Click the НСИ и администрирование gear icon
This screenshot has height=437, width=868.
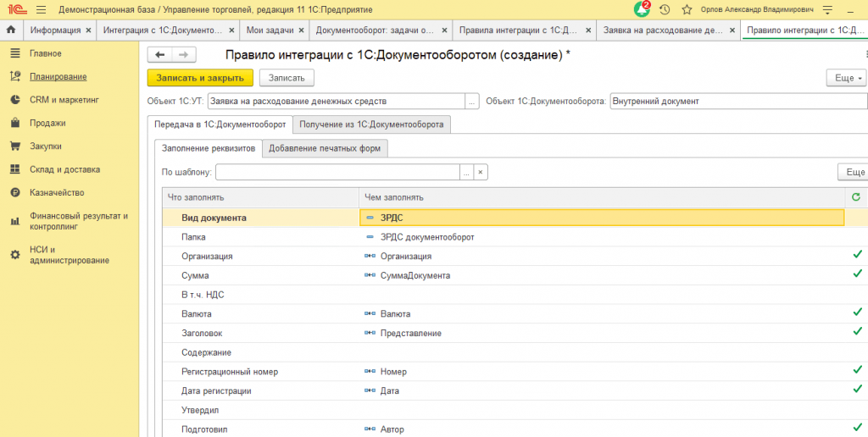coord(15,255)
